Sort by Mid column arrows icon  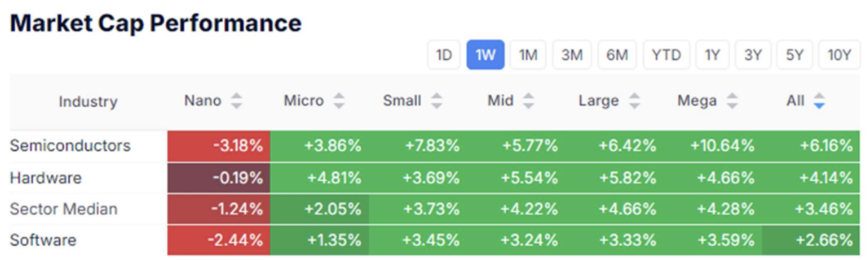coord(528,101)
